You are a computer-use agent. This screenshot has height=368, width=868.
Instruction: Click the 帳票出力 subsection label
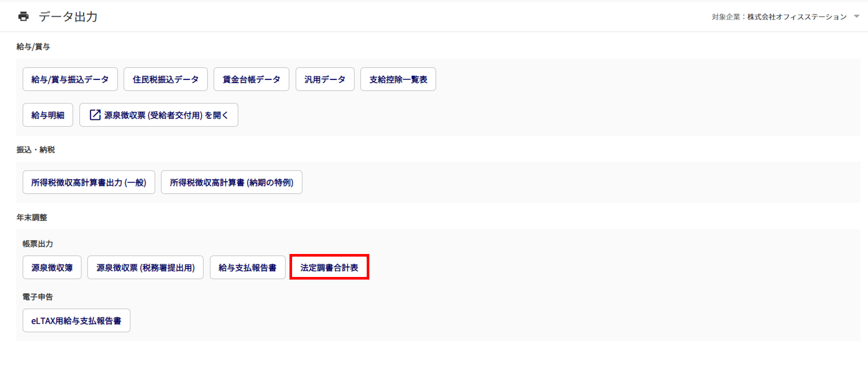pos(38,244)
